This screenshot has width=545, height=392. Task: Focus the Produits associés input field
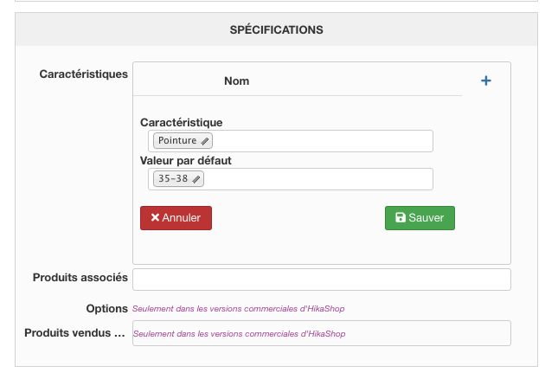pos(321,280)
